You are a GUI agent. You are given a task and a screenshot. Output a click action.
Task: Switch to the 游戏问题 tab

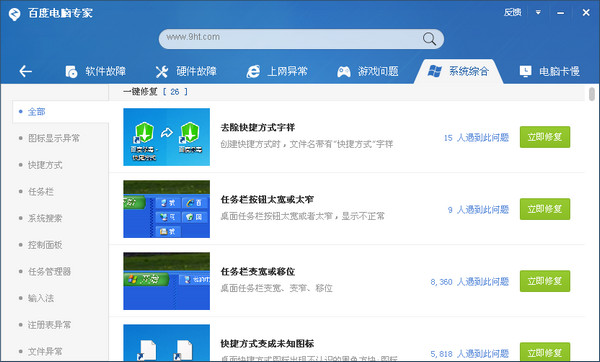[x=368, y=71]
